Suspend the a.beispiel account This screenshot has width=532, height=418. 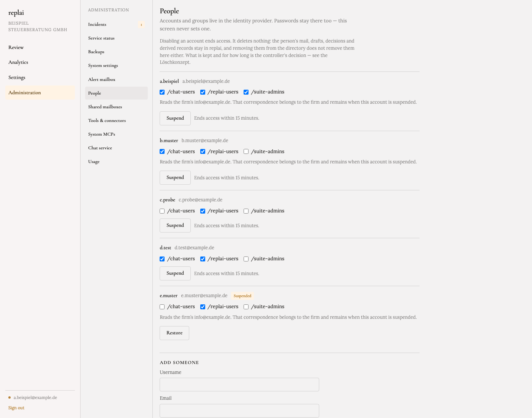coord(175,118)
